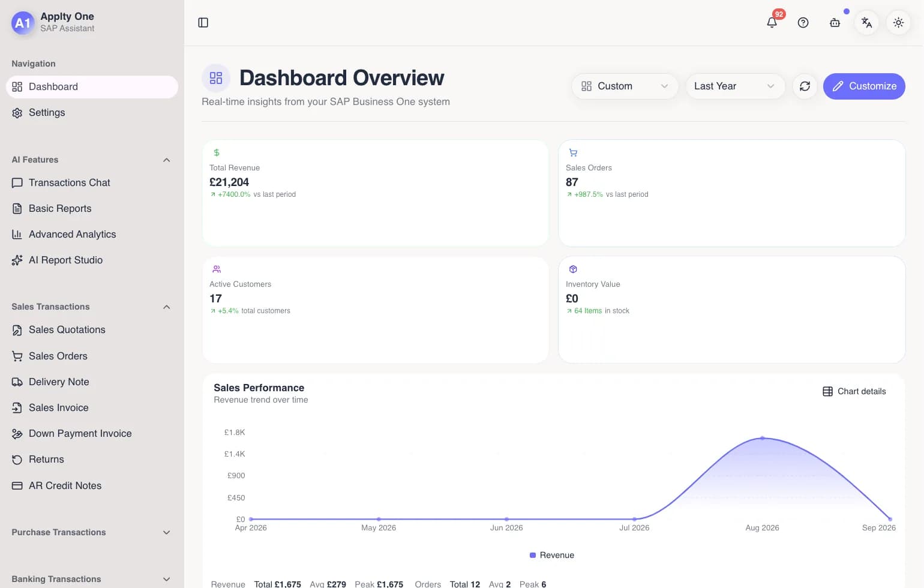Click the Basic Reports document icon
The image size is (924, 588).
17,209
